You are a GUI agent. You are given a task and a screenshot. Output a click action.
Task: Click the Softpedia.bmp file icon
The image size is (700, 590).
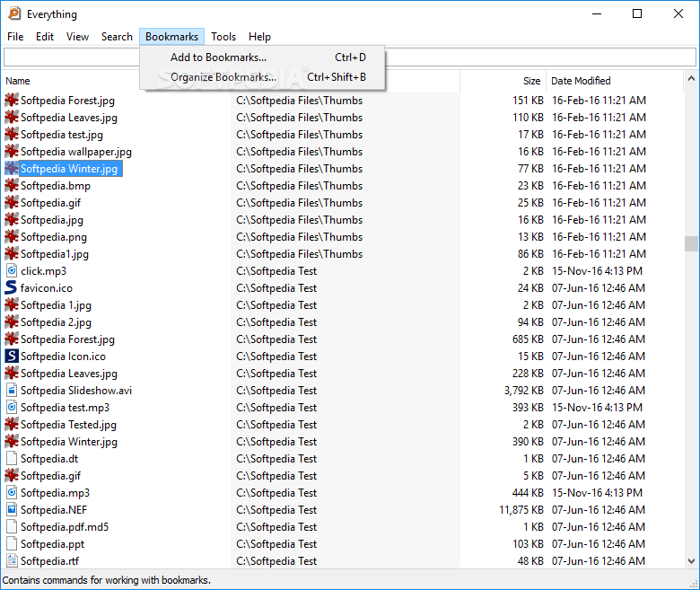point(12,185)
